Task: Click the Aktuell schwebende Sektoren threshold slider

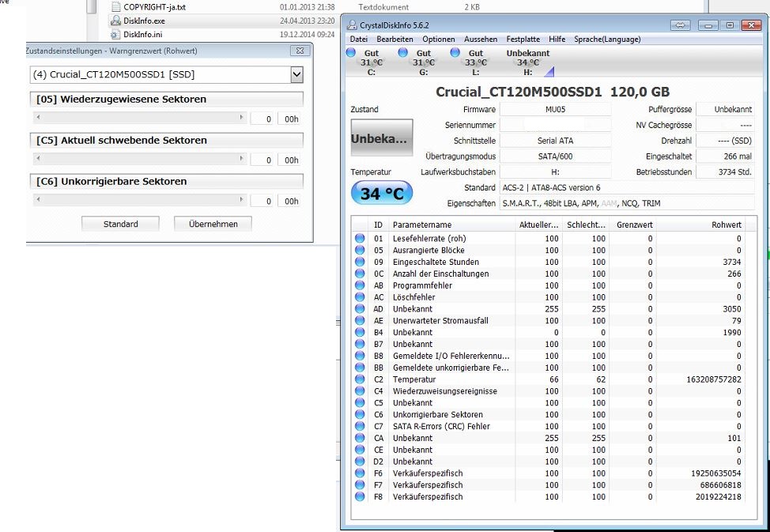Action: click(x=140, y=159)
